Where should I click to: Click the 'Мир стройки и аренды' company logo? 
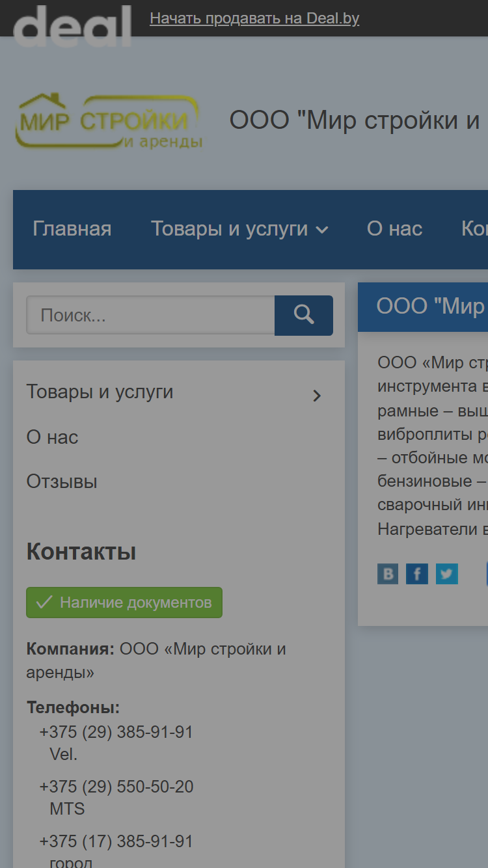tap(108, 121)
